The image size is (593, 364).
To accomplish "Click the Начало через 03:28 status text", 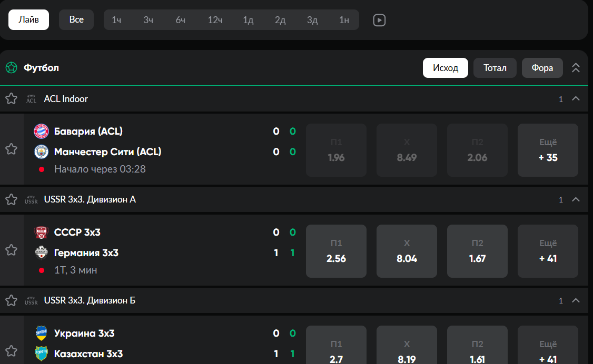I will pos(100,169).
